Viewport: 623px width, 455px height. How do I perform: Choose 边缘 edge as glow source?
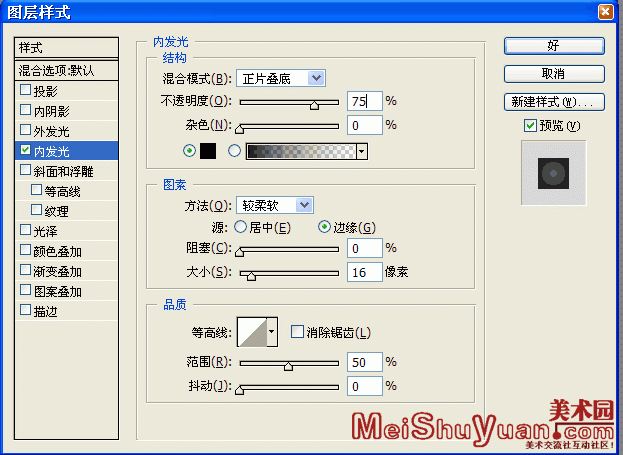324,227
